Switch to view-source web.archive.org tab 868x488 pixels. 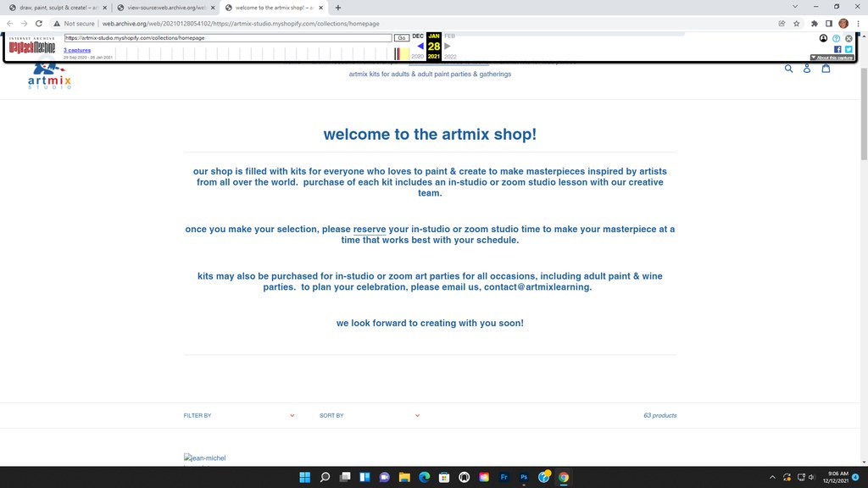click(x=166, y=8)
